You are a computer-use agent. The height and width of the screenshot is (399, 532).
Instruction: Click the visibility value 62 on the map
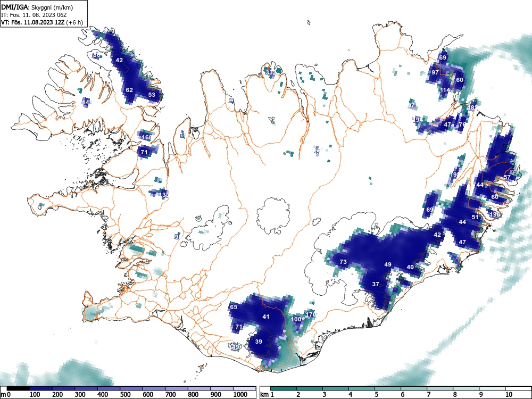129,90
